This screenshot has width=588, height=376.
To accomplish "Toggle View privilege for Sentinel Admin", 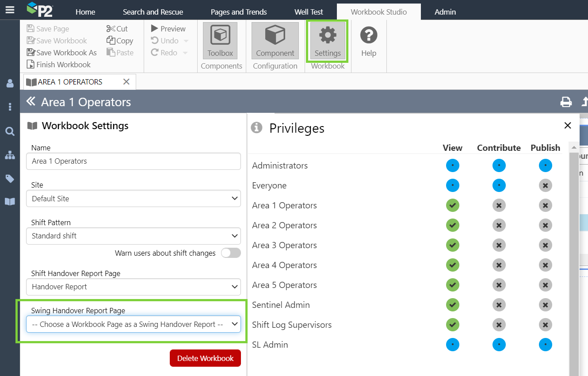I will [452, 305].
